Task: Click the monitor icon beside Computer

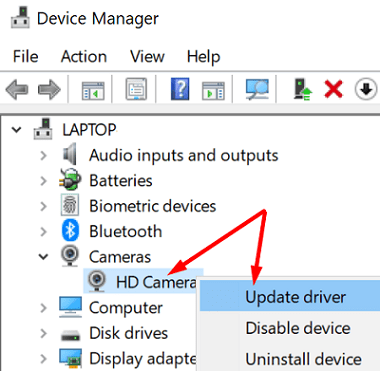Action: click(x=70, y=307)
